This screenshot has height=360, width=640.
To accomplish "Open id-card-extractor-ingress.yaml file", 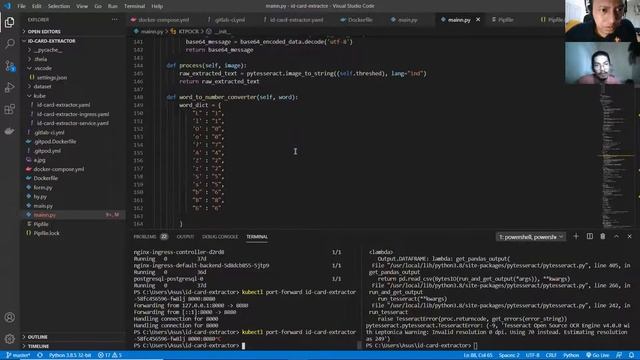I will tap(73, 114).
